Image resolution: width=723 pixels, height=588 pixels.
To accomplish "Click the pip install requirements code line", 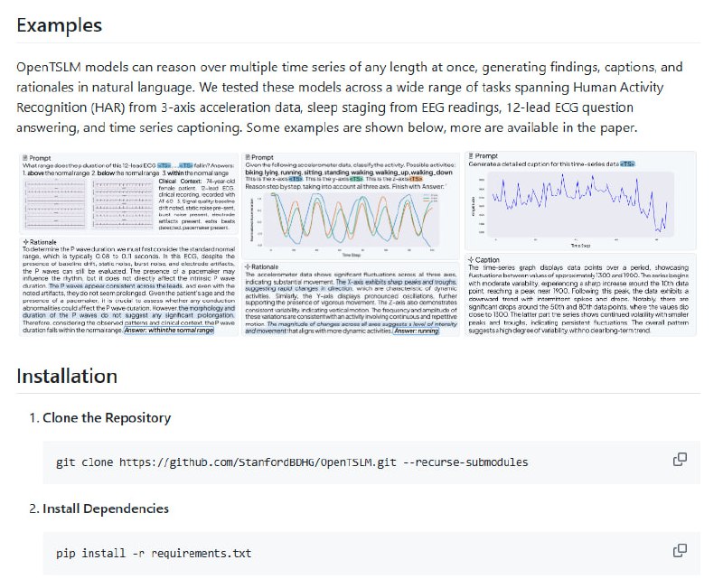I will (x=154, y=552).
